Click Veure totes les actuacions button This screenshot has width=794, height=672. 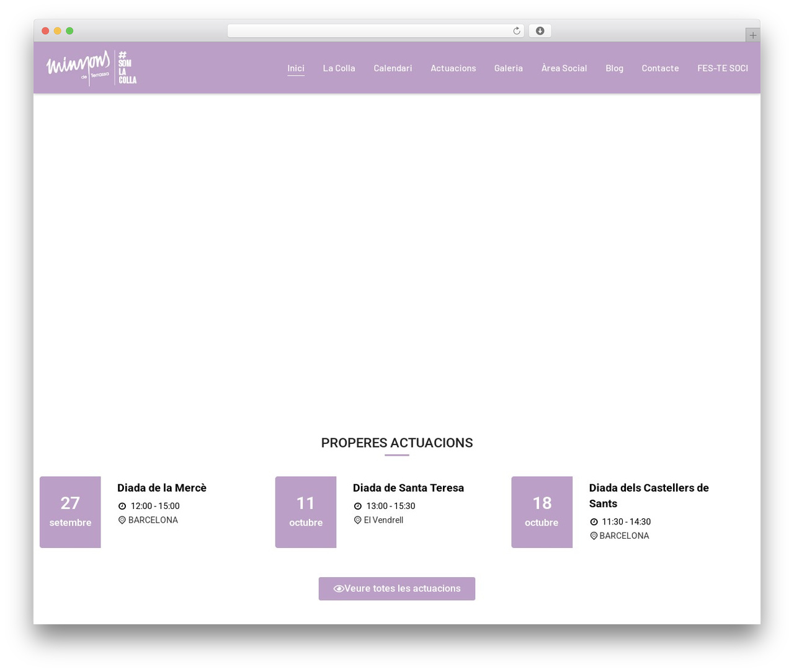click(397, 589)
